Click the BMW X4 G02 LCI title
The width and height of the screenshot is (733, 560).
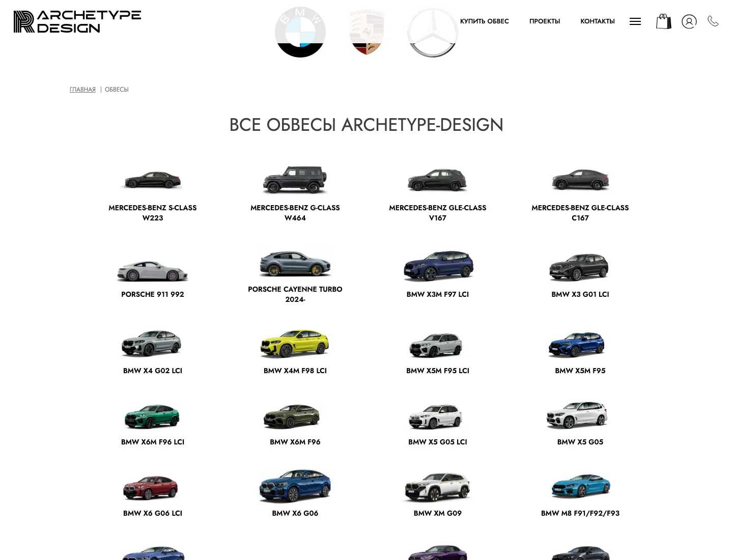153,371
